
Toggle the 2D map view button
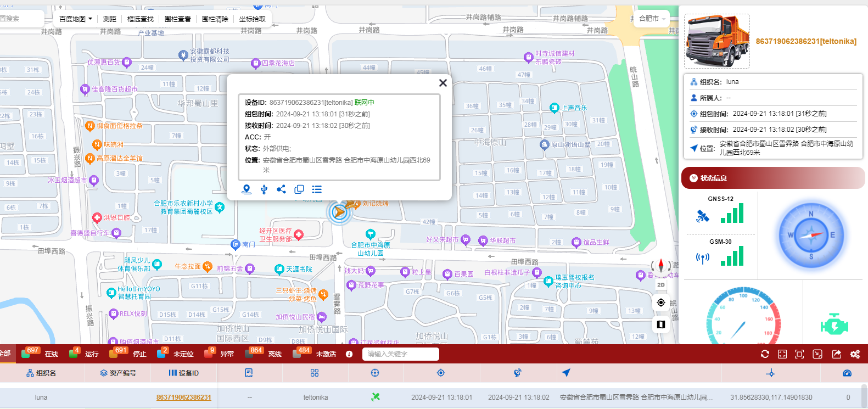point(661,285)
